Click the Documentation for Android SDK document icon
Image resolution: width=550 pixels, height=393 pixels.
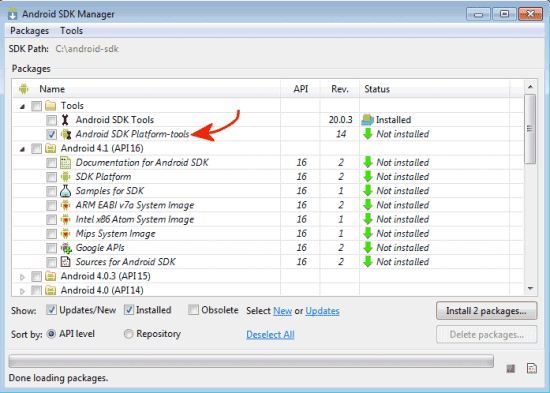(65, 162)
